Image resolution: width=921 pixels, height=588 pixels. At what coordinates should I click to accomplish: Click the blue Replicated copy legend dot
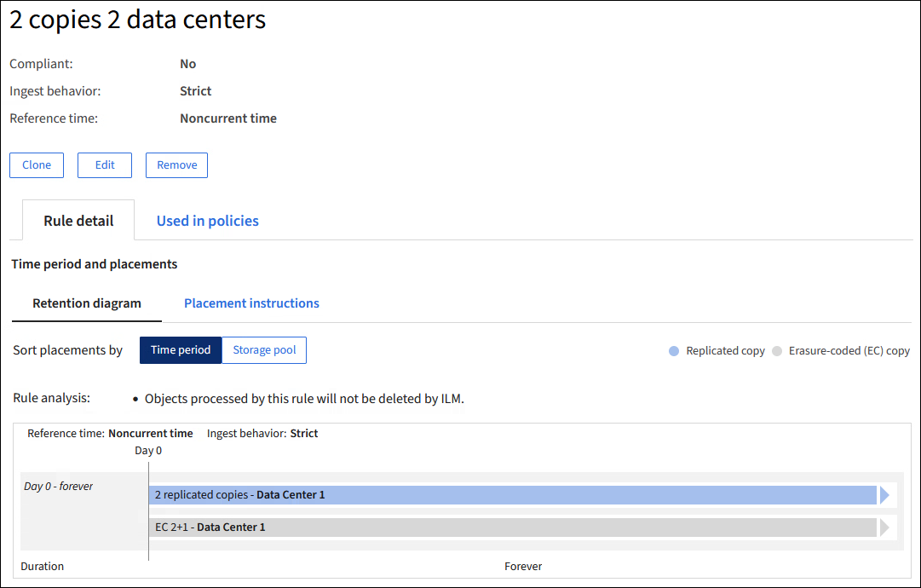click(x=674, y=351)
